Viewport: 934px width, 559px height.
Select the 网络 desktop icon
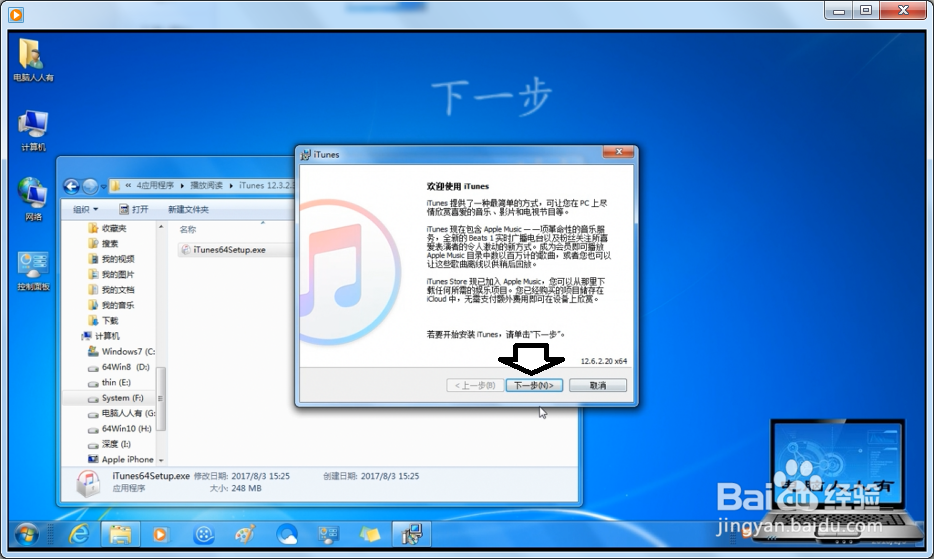pyautogui.click(x=33, y=199)
